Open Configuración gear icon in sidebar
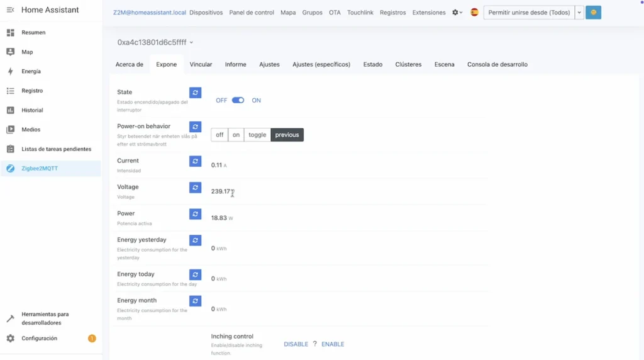The width and height of the screenshot is (644, 360). pyautogui.click(x=10, y=338)
